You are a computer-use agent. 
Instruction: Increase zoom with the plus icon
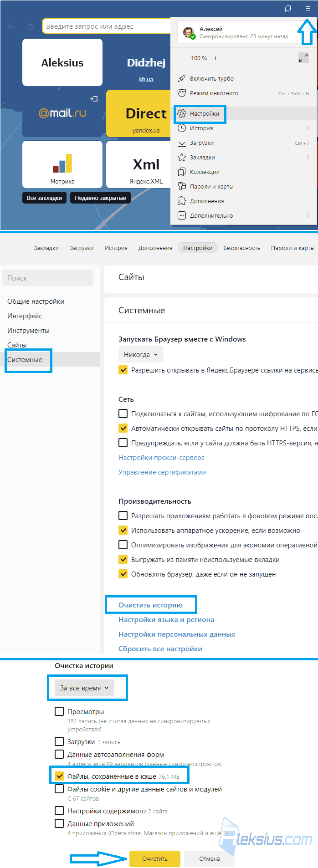point(215,58)
